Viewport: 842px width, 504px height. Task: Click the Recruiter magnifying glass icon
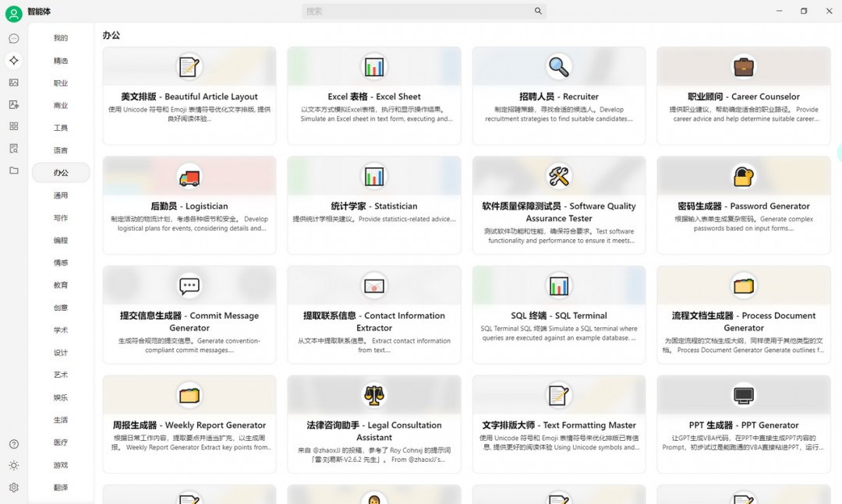click(558, 67)
